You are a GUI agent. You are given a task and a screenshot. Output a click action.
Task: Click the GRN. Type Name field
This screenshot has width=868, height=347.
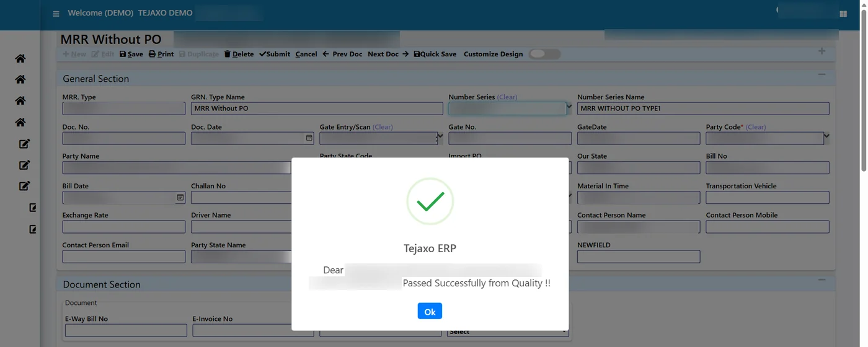(x=317, y=108)
